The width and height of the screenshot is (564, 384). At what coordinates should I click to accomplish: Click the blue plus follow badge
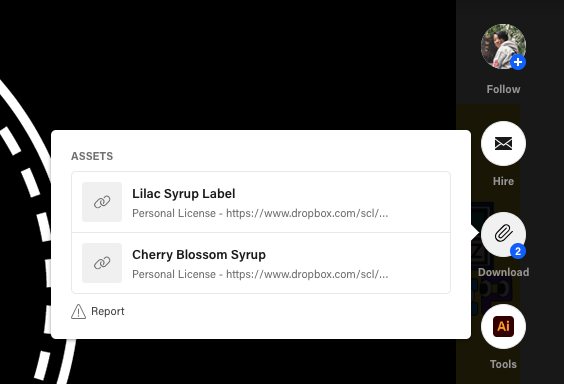pos(518,62)
